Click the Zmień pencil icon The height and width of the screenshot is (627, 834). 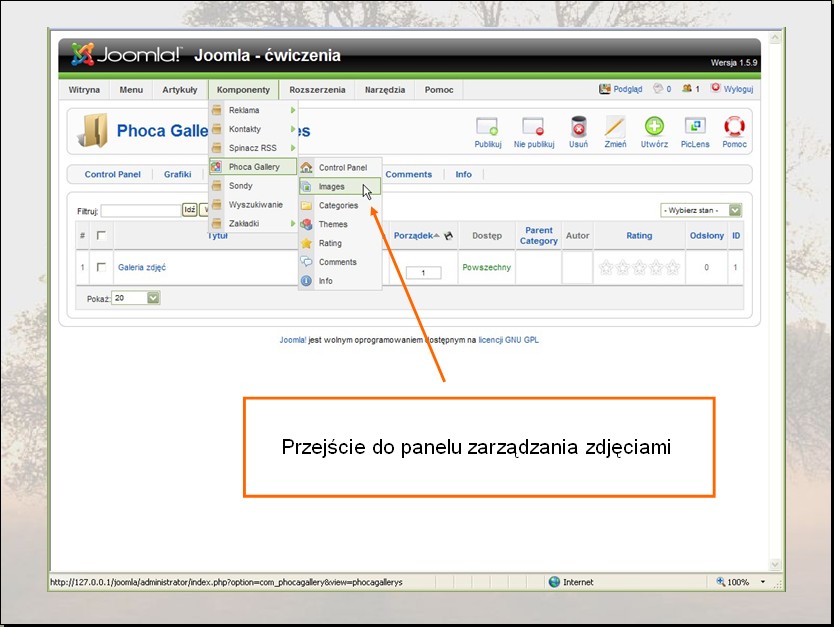click(x=615, y=127)
